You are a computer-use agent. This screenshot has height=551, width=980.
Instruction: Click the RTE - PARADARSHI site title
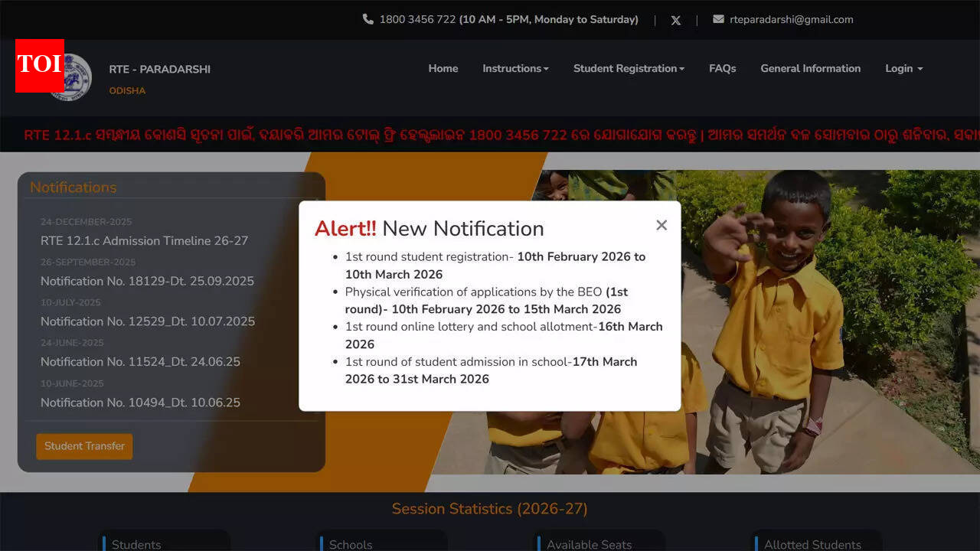[x=159, y=70]
